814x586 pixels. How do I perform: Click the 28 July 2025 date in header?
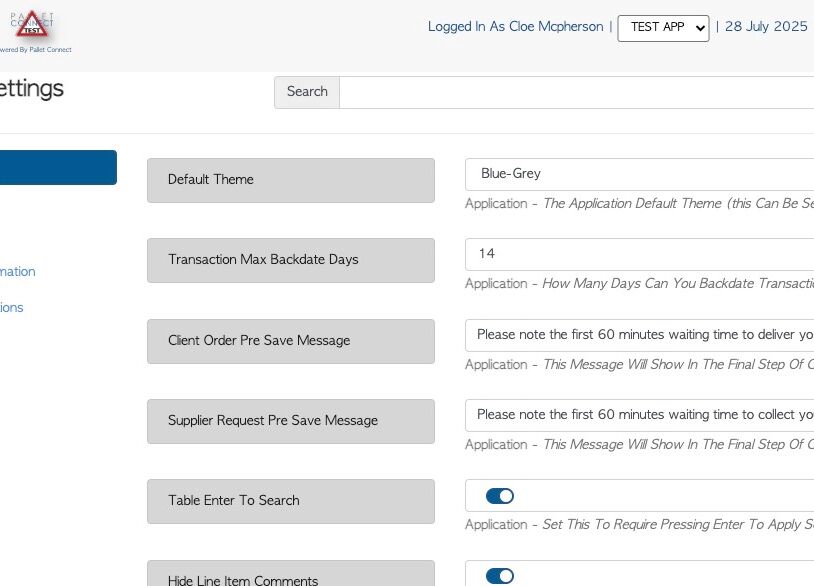coord(766,27)
